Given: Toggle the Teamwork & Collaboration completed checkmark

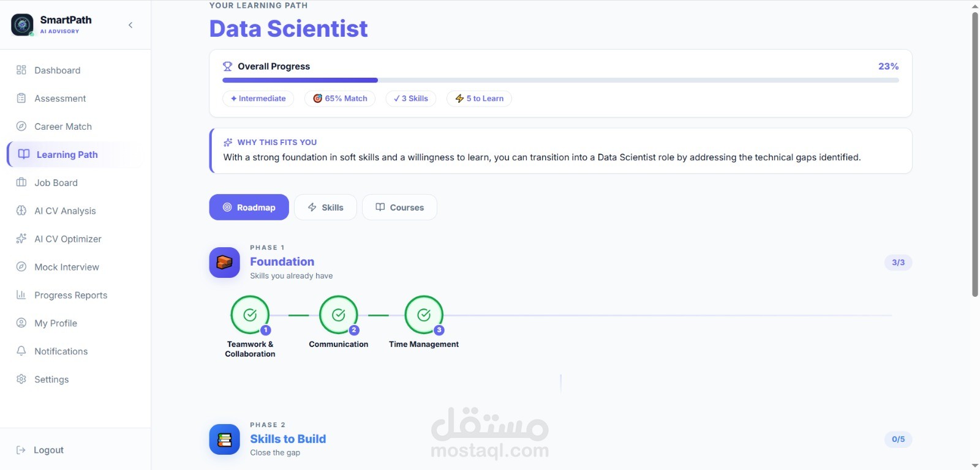Looking at the screenshot, I should pyautogui.click(x=250, y=315).
